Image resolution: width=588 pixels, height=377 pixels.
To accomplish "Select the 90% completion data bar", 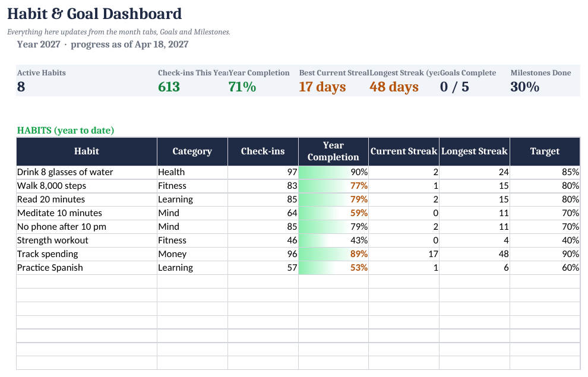I will pyautogui.click(x=333, y=172).
